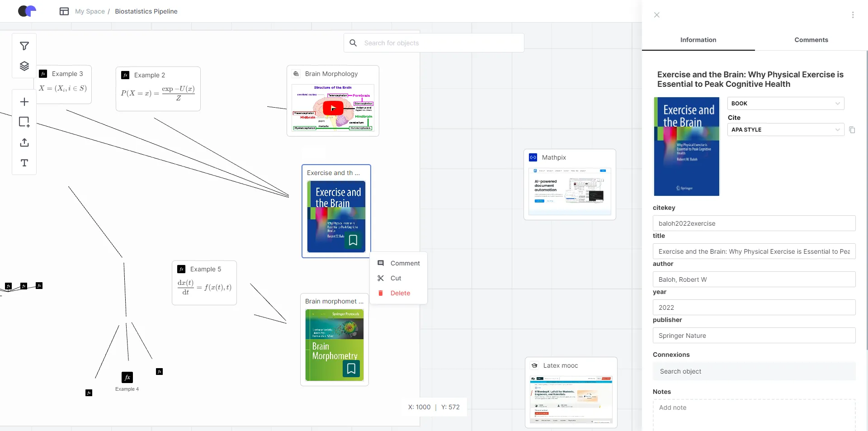Screen dimensions: 868x431
Task: Open the Mathpix link card thumbnail
Action: [x=570, y=191]
